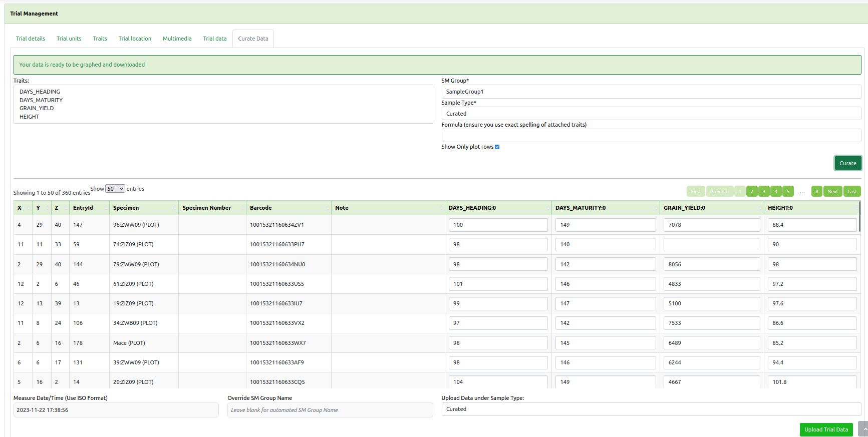Sort table by Specimen column

[143, 208]
